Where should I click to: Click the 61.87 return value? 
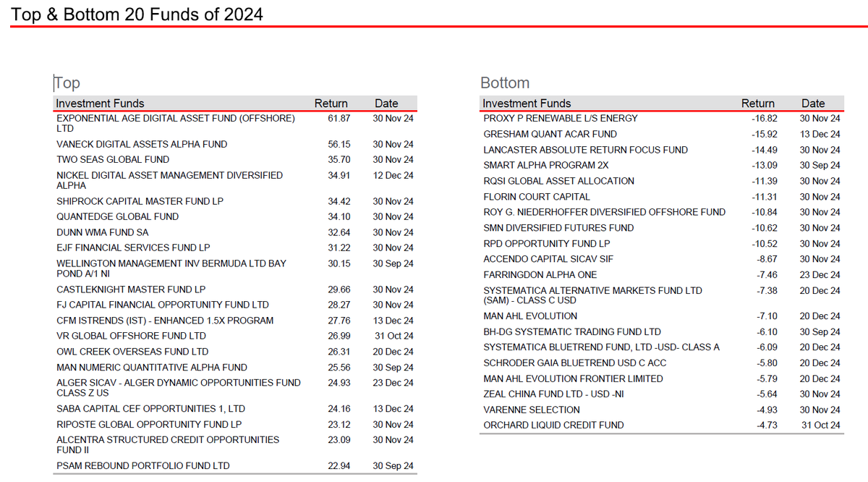tap(339, 118)
